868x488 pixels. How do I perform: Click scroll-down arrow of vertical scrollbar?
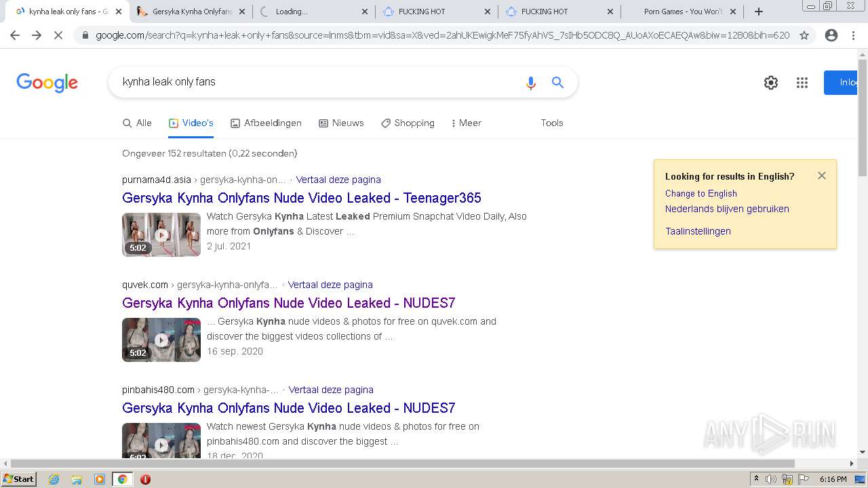tap(862, 452)
